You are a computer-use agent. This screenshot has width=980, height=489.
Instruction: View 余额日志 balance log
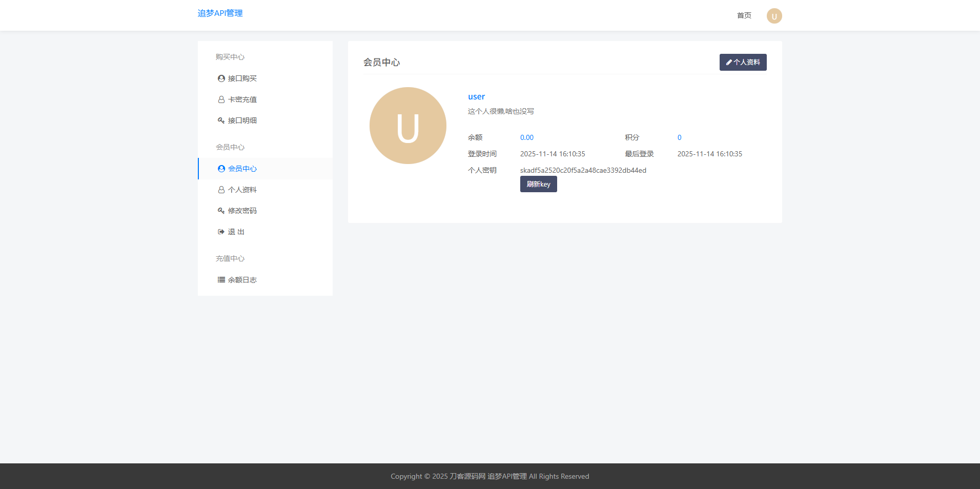click(242, 280)
